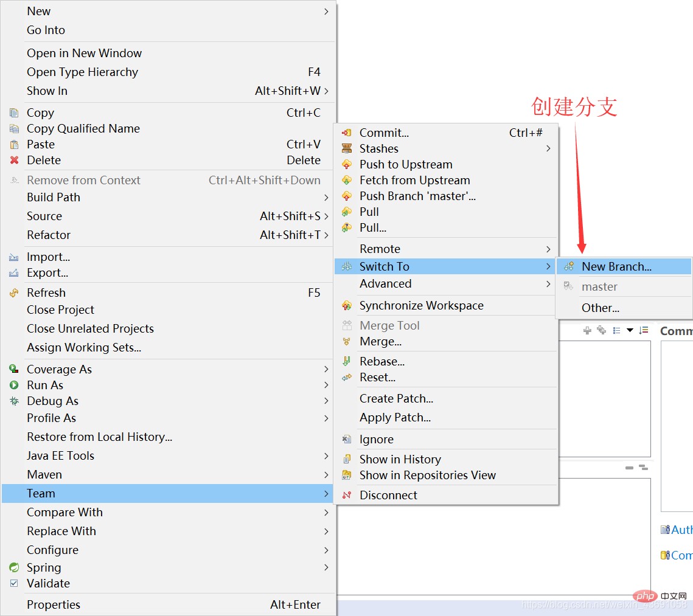Click the Import icon

[14, 257]
